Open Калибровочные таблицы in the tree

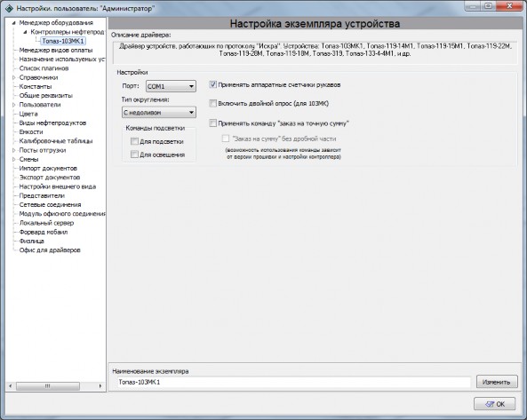coord(56,141)
